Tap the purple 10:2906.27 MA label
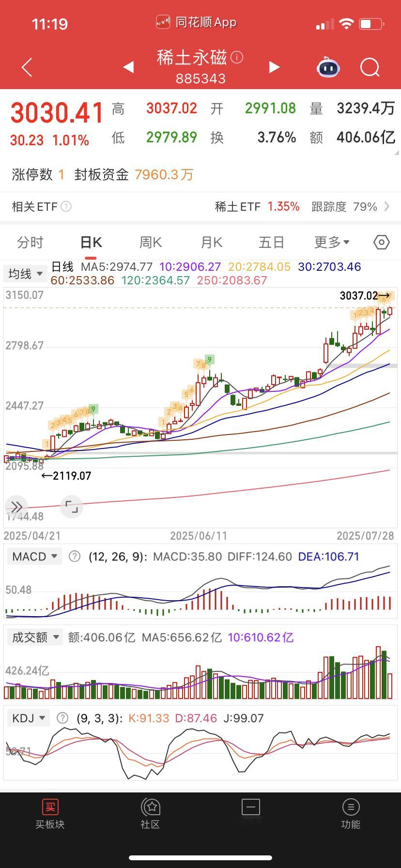 [190, 267]
